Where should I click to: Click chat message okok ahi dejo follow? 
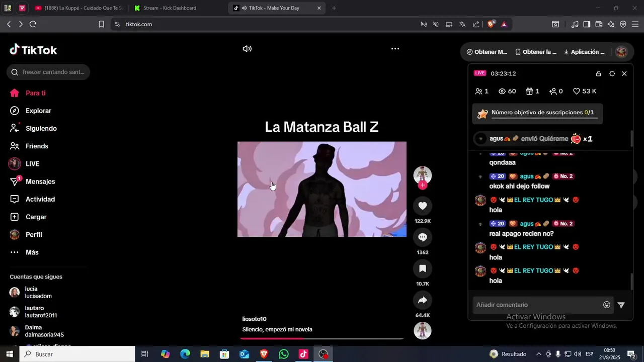tap(519, 186)
